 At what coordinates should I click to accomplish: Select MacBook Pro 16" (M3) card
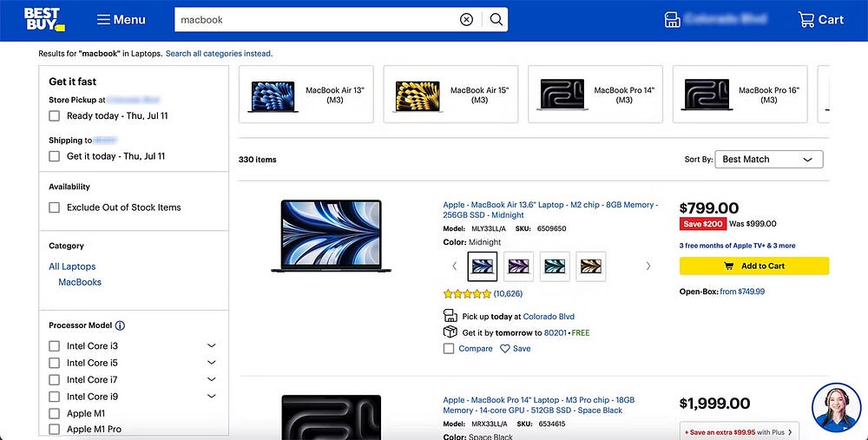coord(740,94)
